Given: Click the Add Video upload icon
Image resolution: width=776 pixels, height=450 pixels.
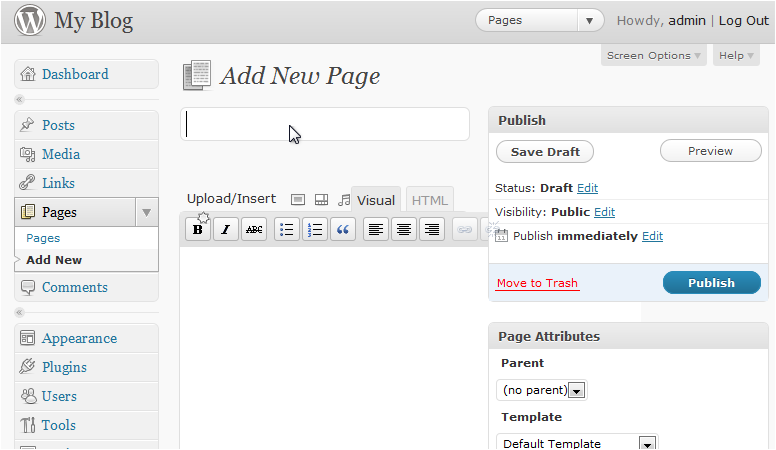Looking at the screenshot, I should pos(321,200).
